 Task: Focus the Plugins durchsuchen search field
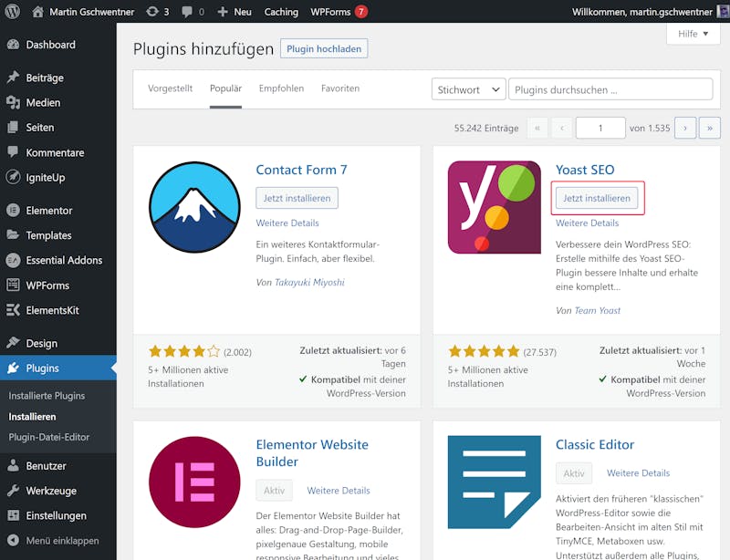coord(610,89)
